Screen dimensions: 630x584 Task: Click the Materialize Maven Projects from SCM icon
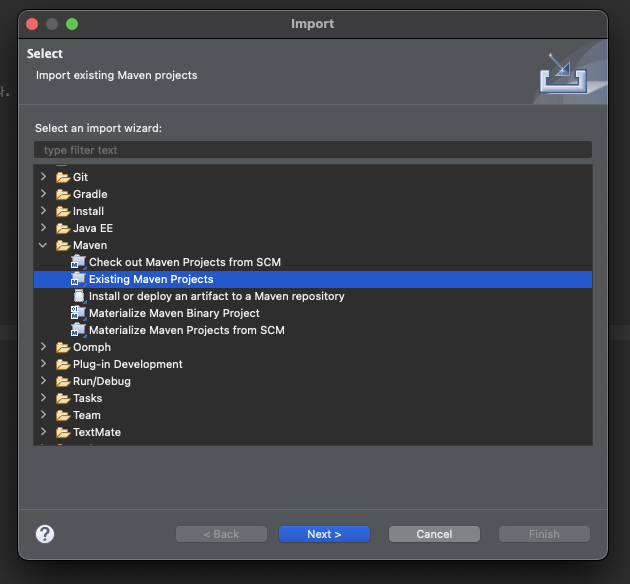pyautogui.click(x=78, y=330)
